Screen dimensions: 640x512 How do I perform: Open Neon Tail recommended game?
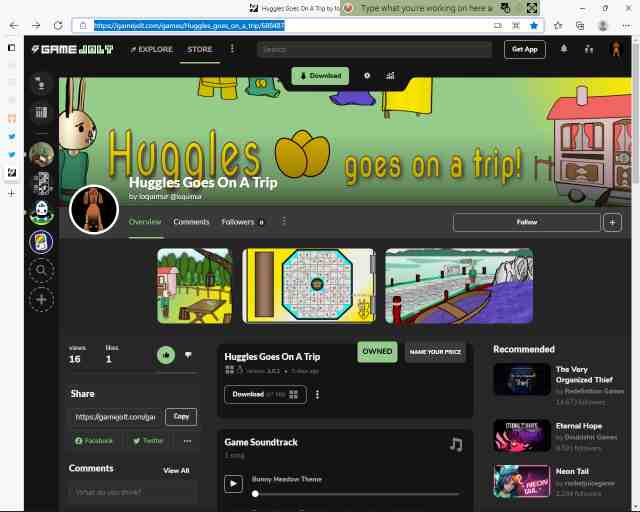[x=554, y=481]
